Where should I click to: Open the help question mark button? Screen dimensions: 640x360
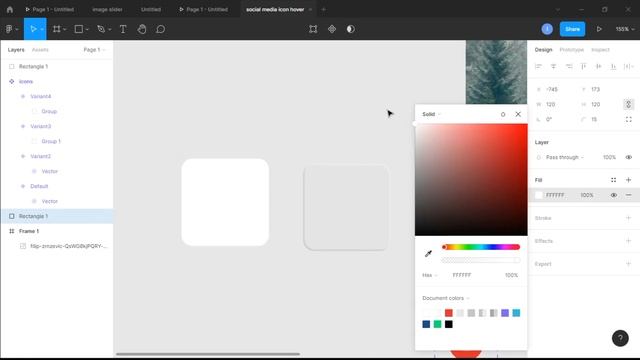coord(620,338)
